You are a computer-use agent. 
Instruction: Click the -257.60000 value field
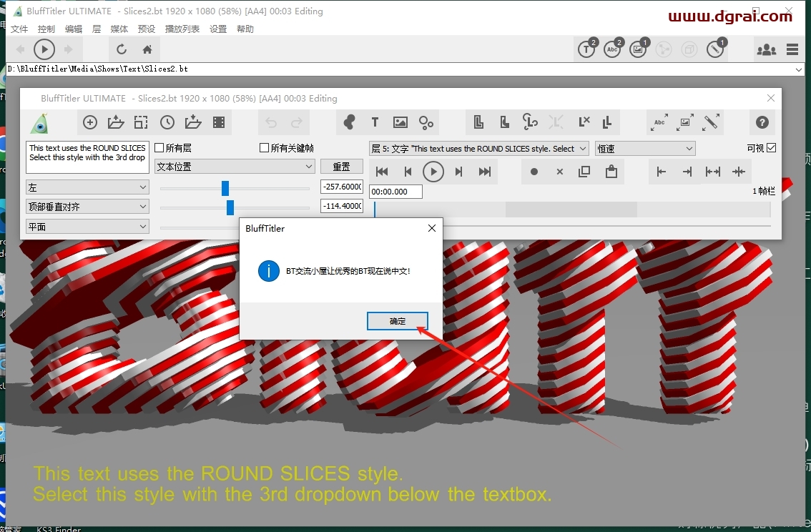(x=341, y=187)
